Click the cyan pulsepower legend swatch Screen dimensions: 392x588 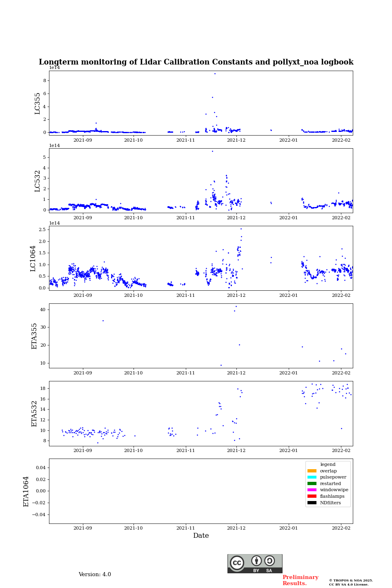tap(312, 477)
